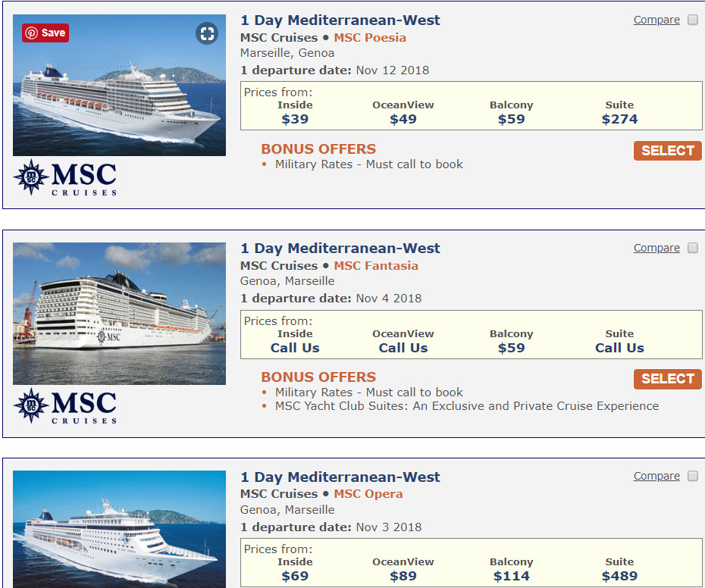Open the MSC Opera ship link
The width and height of the screenshot is (705, 588).
tap(368, 494)
